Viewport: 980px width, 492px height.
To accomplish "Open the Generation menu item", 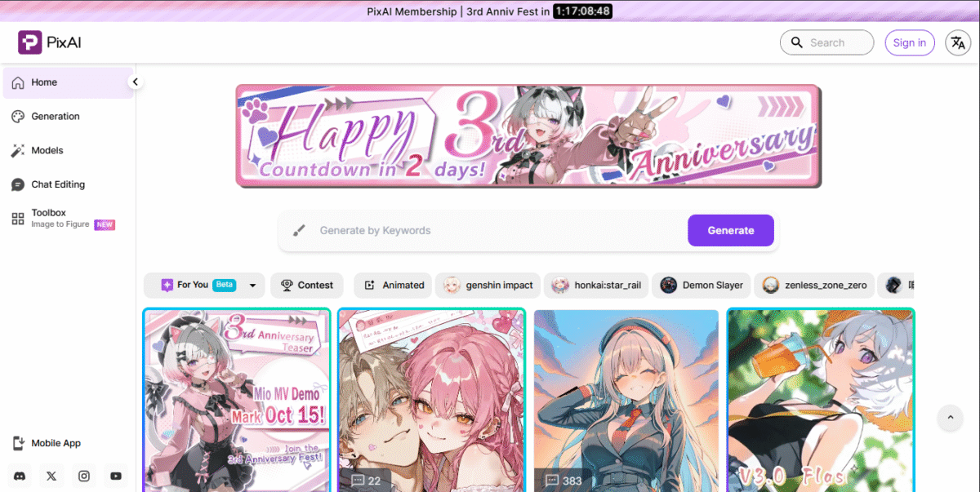I will (x=56, y=116).
